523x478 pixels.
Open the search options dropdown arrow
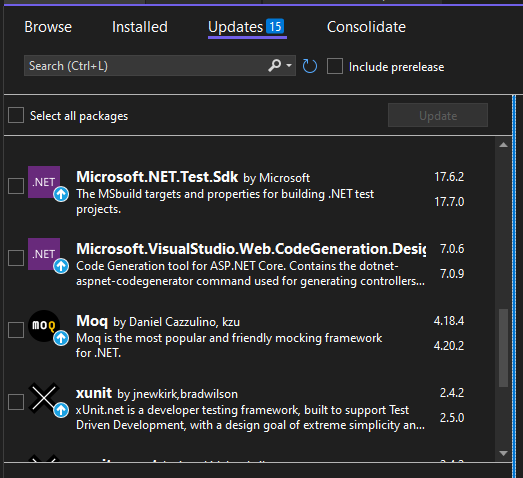click(x=289, y=65)
